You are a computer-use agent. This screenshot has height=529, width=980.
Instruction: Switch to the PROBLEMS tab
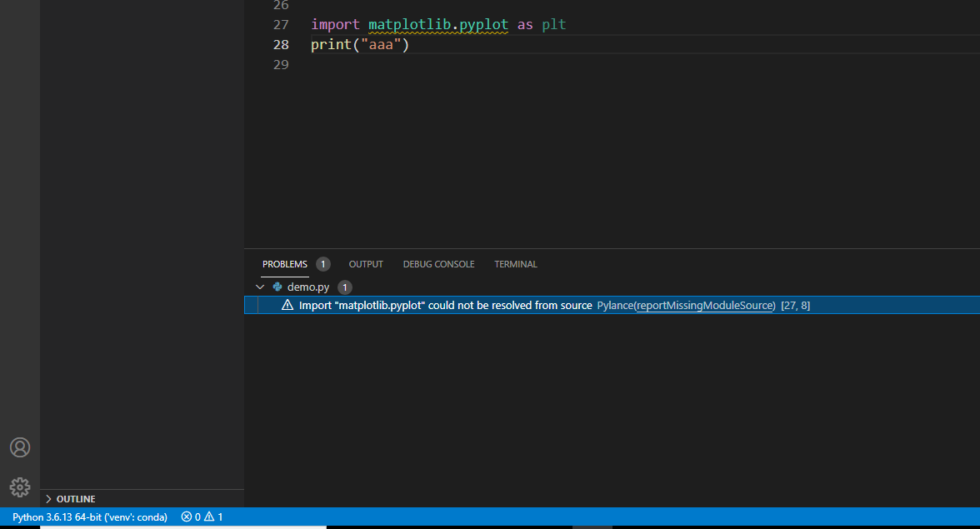285,264
